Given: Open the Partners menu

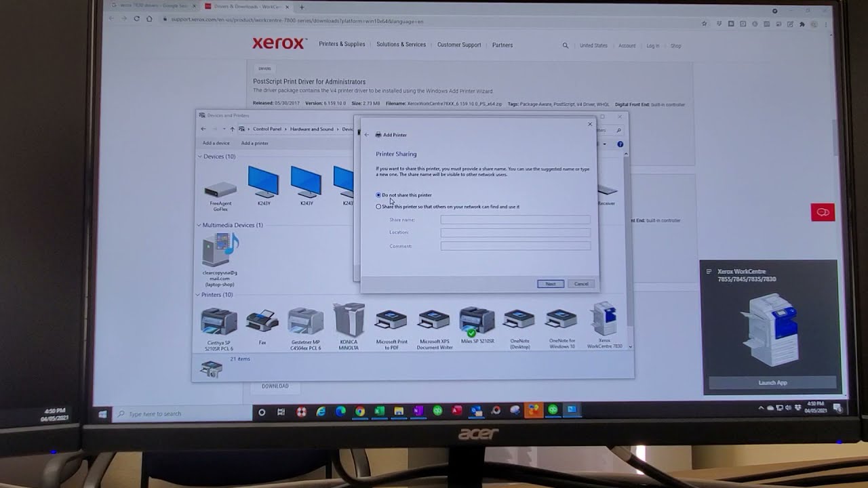Looking at the screenshot, I should (x=502, y=45).
